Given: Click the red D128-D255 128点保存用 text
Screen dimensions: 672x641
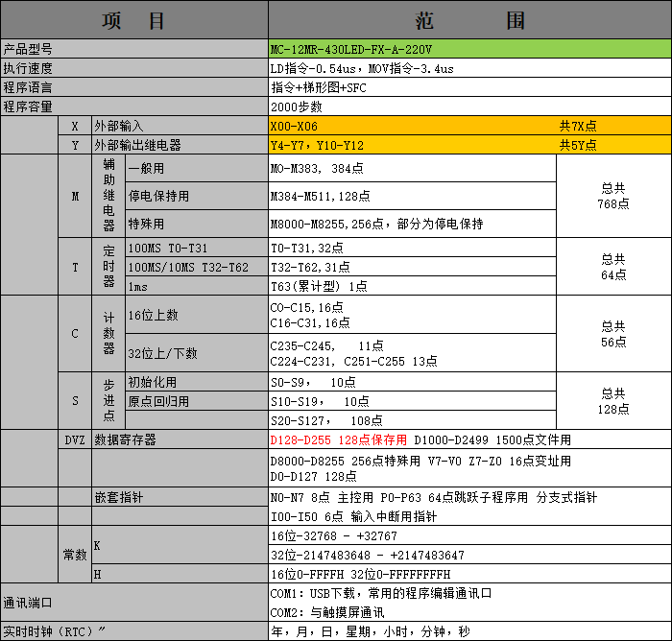Looking at the screenshot, I should pyautogui.click(x=338, y=439).
